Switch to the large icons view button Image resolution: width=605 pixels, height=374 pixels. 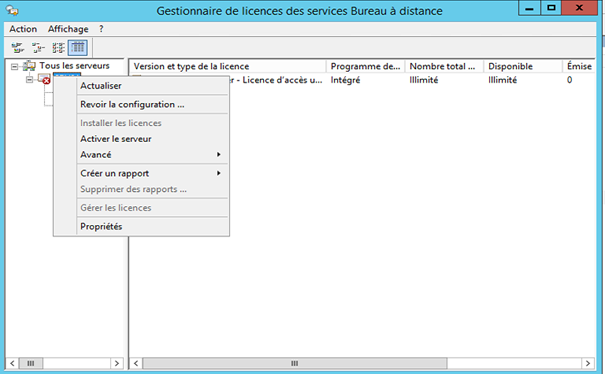(x=17, y=48)
